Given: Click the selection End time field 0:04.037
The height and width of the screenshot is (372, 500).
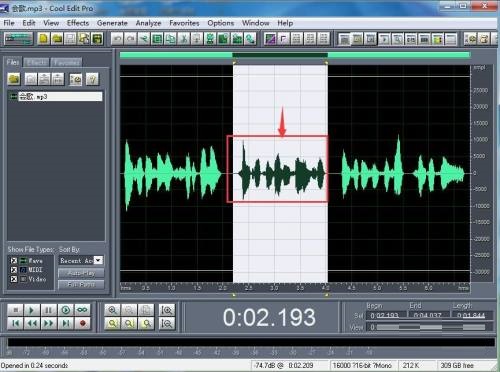Looking at the screenshot, I should 429,315.
